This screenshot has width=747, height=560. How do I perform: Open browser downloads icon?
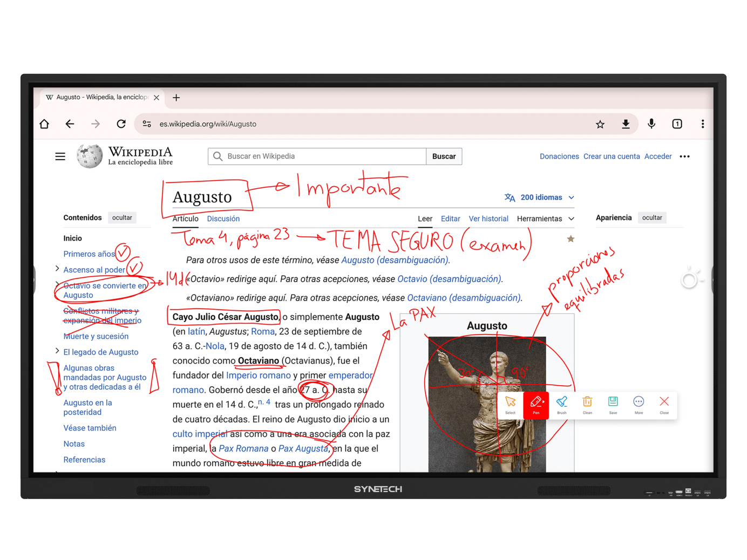(x=626, y=124)
